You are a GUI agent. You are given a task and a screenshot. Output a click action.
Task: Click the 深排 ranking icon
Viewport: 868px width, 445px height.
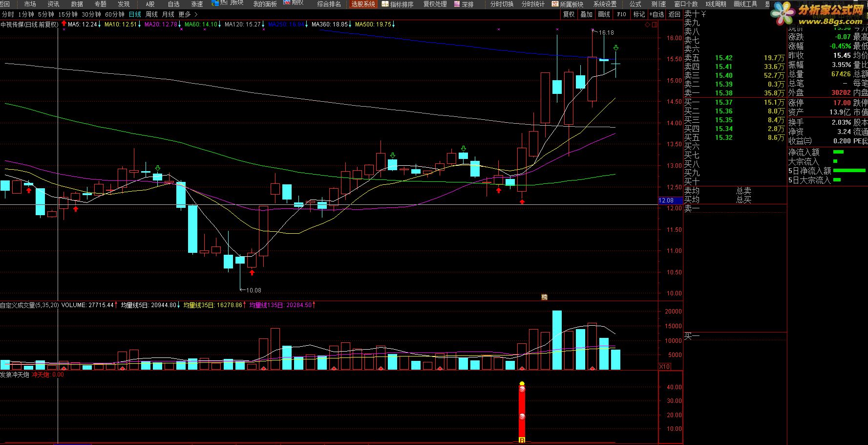click(457, 4)
